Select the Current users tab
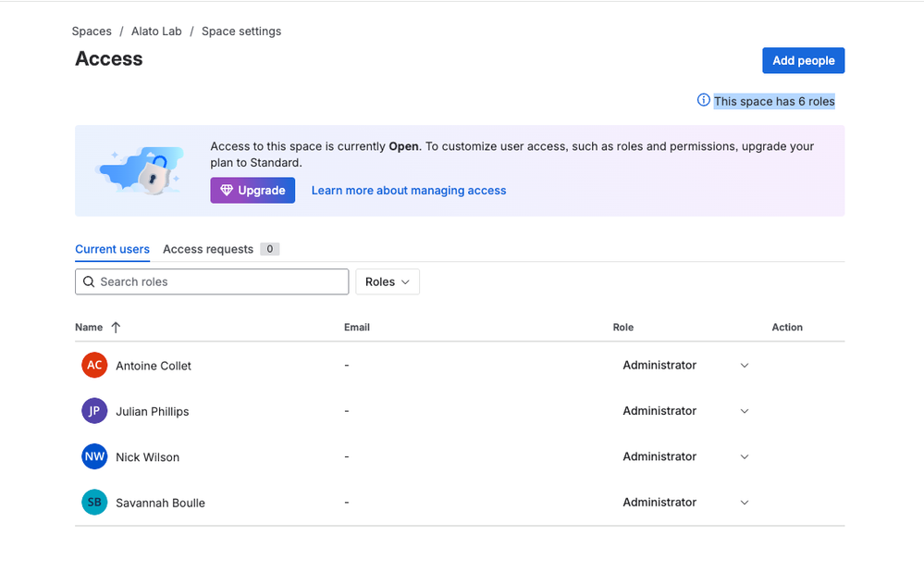 112,249
